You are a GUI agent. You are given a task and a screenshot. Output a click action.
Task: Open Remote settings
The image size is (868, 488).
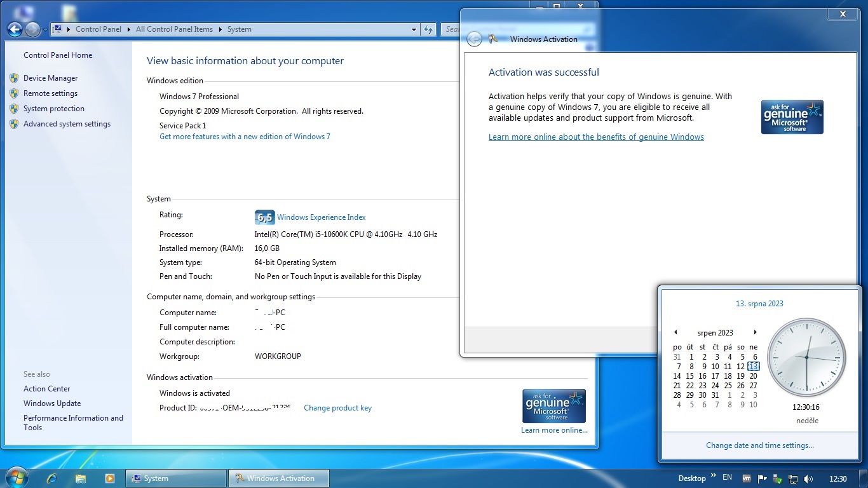[x=51, y=93]
